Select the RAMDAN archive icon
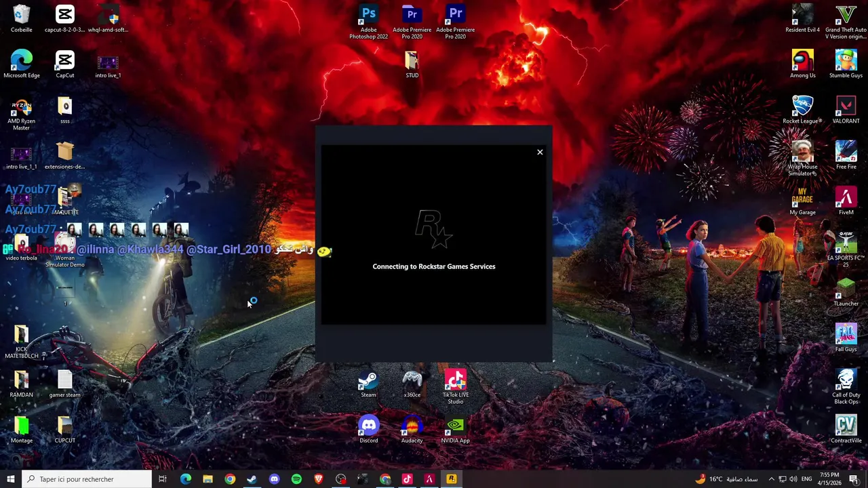Screen dimensions: 868x488 point(21,384)
